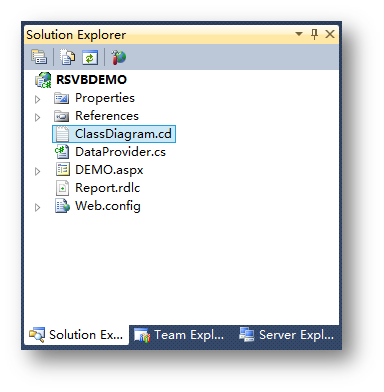
Task: Expand the DEMO.aspx node
Action: pos(38,171)
